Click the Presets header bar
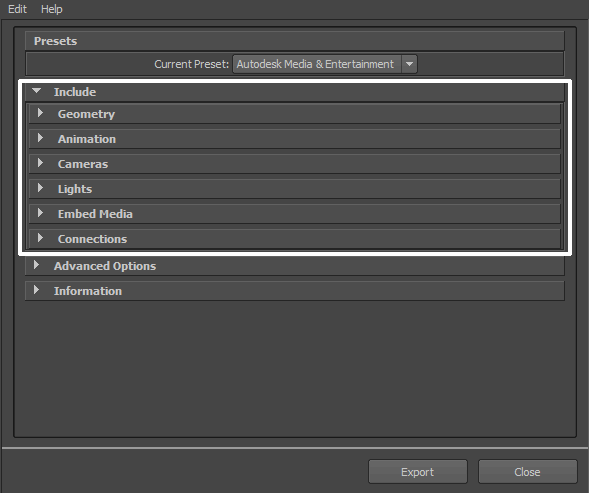This screenshot has width=589, height=493. click(x=294, y=41)
